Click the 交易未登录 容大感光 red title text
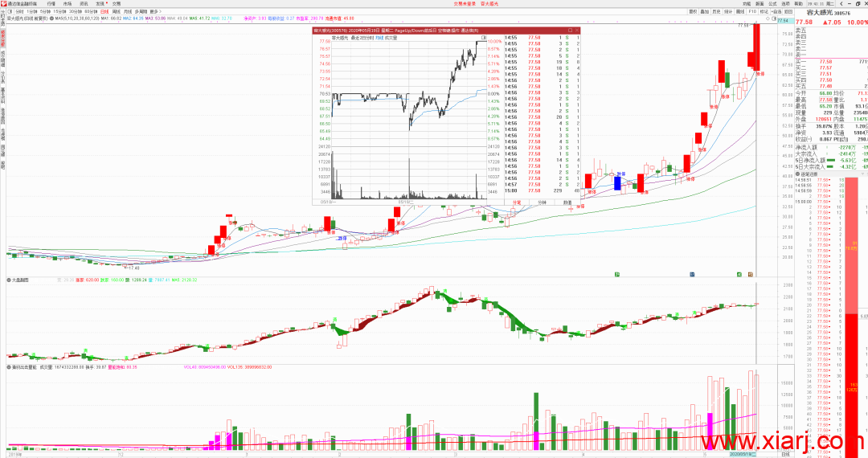This screenshot has height=458, width=868. pyautogui.click(x=476, y=3)
